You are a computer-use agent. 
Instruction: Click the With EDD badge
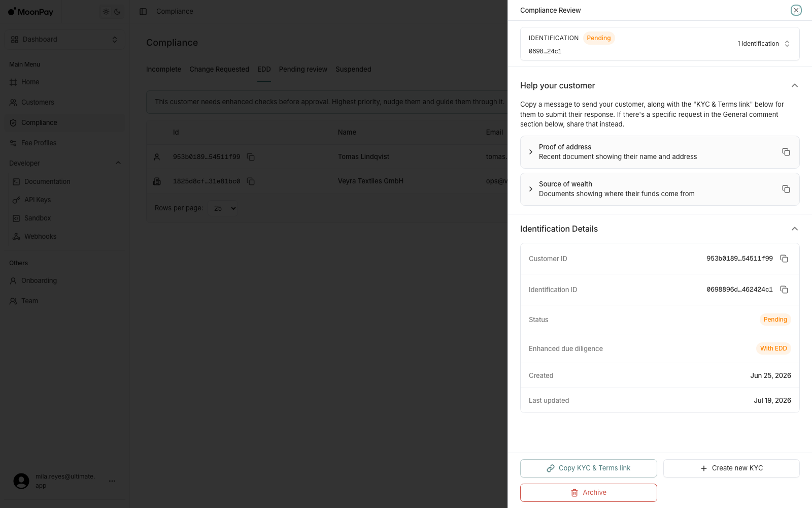coord(773,348)
